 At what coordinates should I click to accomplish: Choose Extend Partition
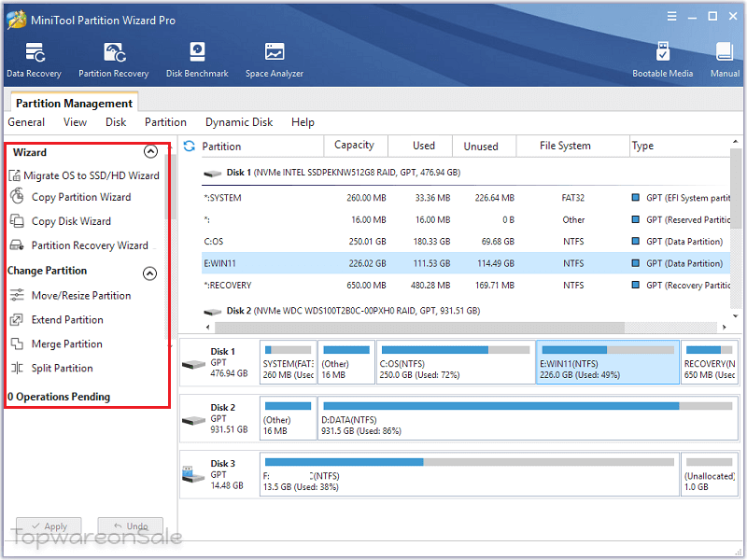57,319
